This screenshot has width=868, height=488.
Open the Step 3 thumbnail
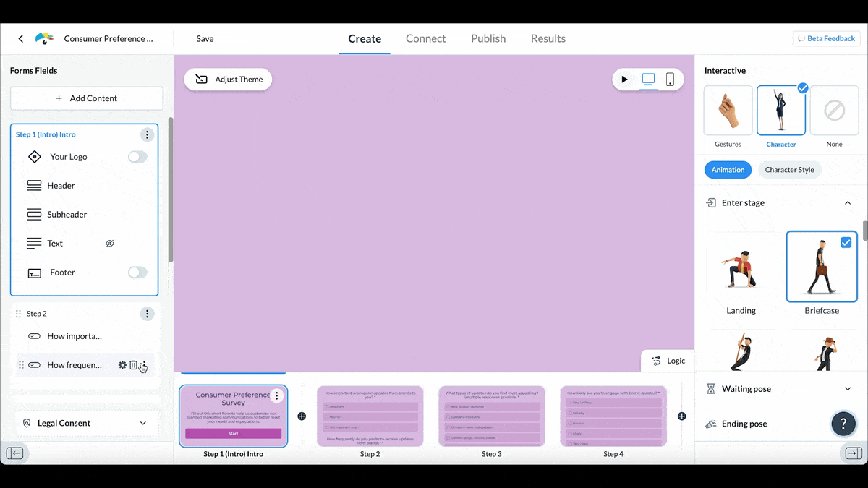(491, 416)
